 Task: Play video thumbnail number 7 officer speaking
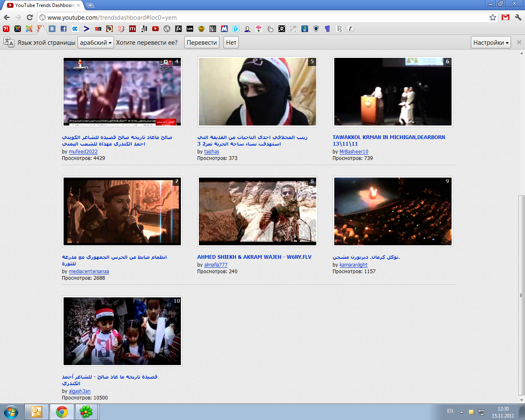tap(122, 211)
